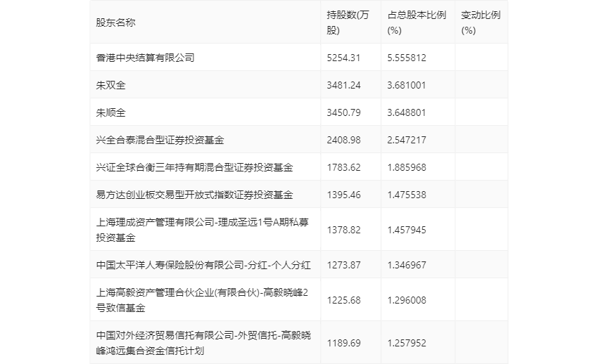Select the percentage 5.555812
The height and width of the screenshot is (364, 598).
tap(407, 58)
